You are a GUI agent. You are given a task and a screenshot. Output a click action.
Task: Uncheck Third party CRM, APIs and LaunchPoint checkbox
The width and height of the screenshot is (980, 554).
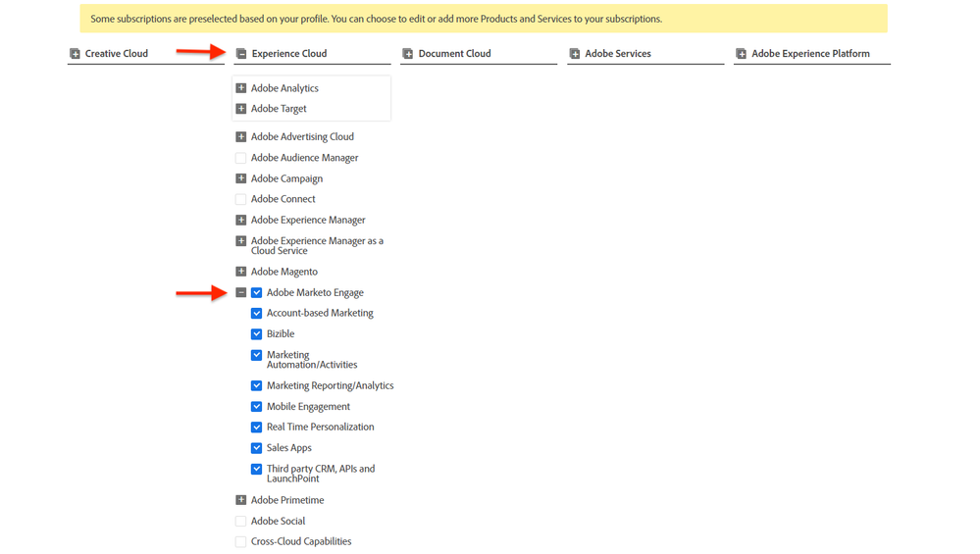click(256, 469)
